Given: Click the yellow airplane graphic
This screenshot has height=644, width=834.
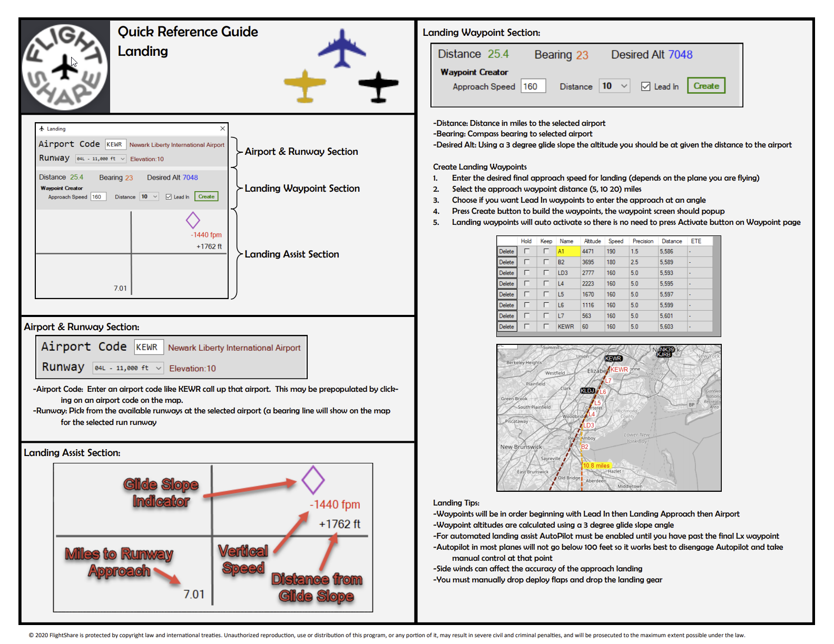Looking at the screenshot, I should (x=305, y=85).
